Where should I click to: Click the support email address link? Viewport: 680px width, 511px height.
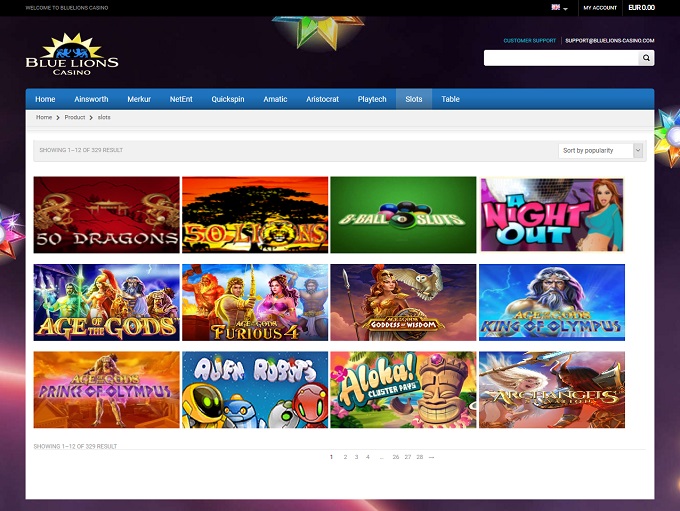pyautogui.click(x=609, y=40)
